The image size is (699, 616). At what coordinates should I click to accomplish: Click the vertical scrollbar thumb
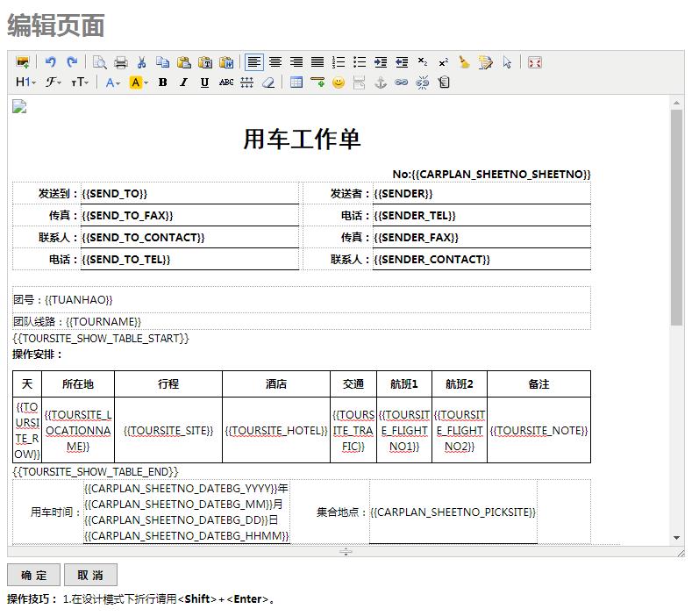tap(676, 218)
